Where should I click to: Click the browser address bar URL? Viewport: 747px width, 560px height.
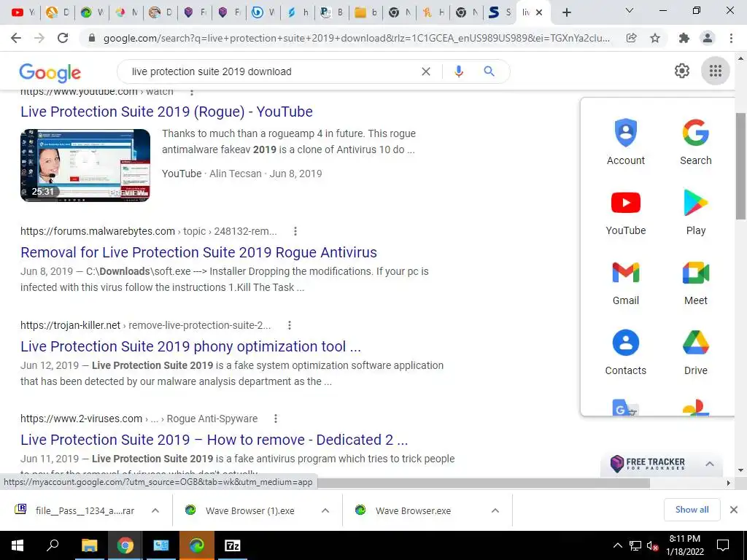[356, 38]
